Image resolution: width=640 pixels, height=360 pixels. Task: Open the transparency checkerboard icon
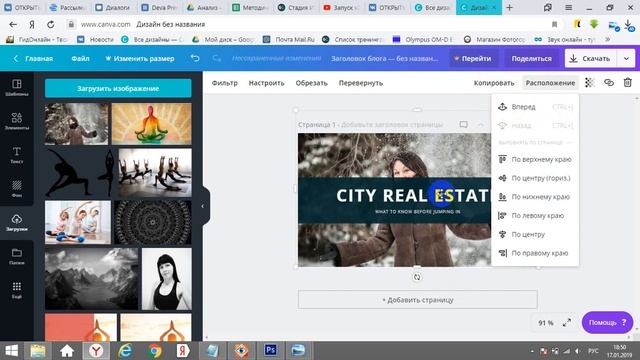coord(589,83)
